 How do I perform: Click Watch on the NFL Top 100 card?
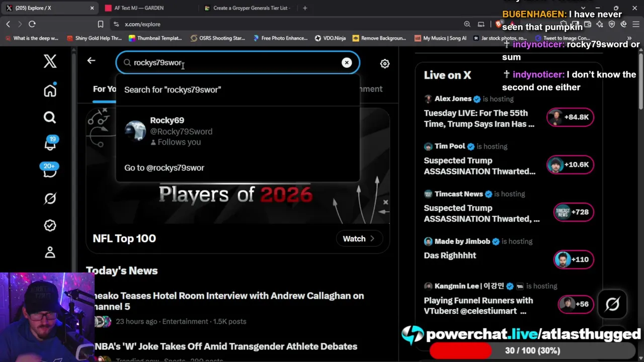(x=360, y=239)
